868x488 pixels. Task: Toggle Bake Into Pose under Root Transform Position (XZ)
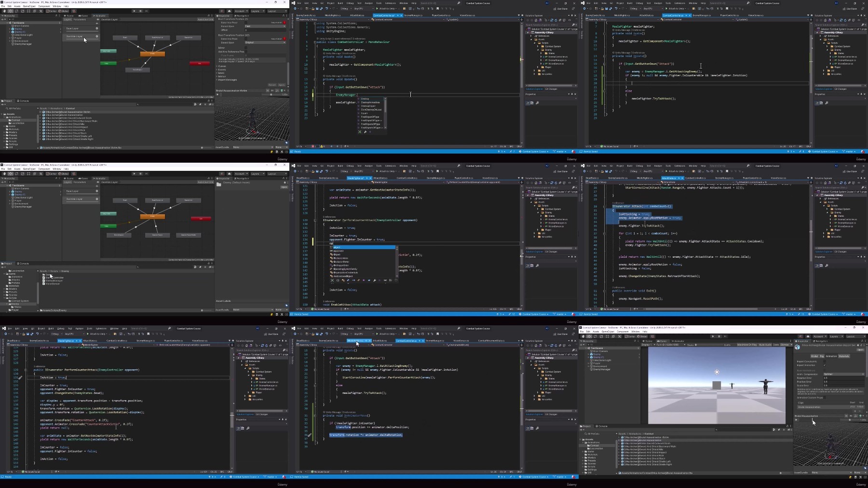click(246, 39)
